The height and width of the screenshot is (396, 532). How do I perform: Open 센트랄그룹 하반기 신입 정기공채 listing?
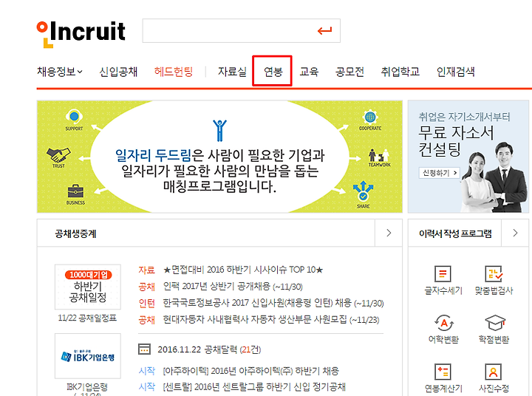click(254, 387)
